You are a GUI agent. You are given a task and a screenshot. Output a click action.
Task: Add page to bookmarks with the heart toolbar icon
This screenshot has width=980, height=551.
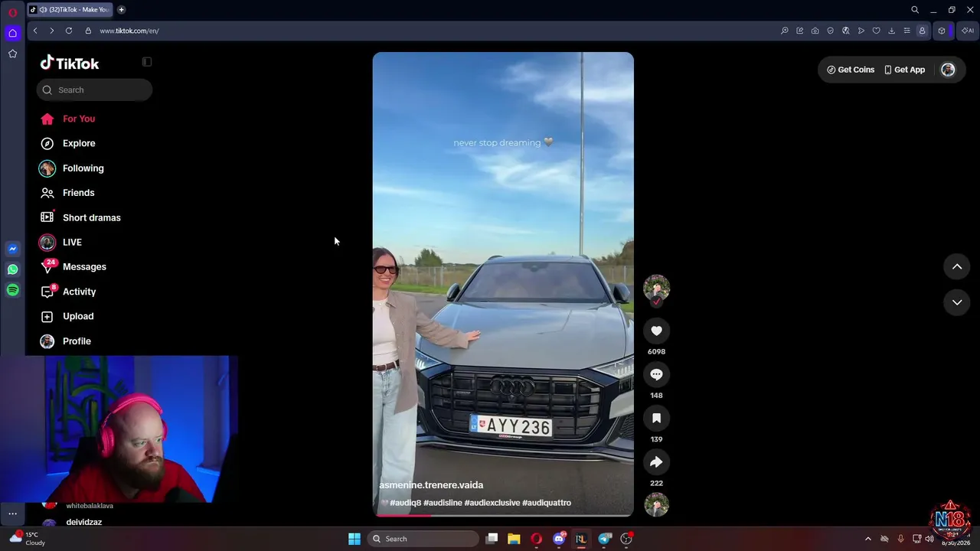876,31
